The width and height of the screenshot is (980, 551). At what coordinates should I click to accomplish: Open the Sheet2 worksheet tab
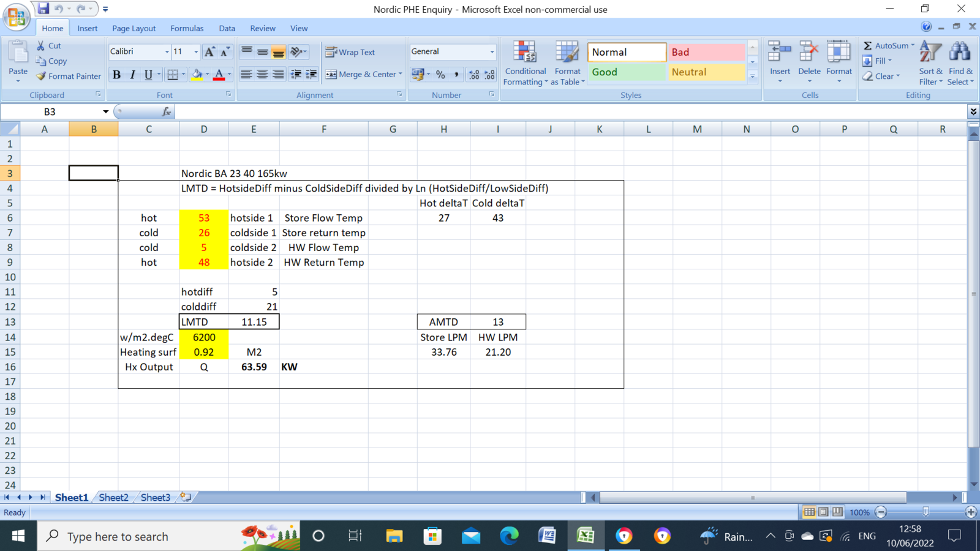tap(114, 497)
